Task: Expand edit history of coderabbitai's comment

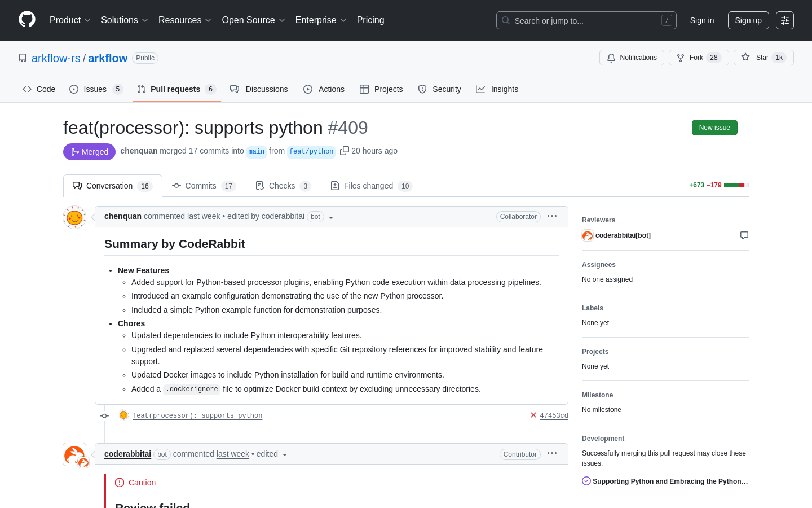Action: click(x=285, y=455)
